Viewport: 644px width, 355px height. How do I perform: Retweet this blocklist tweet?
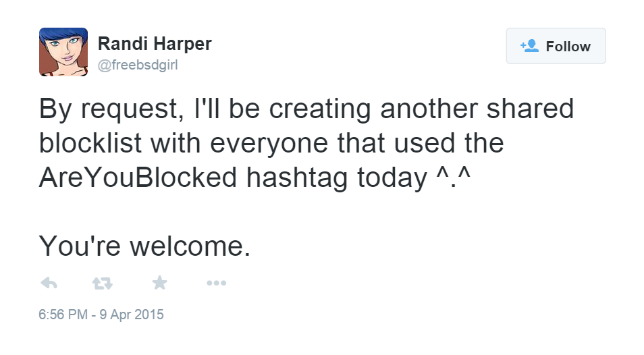[x=102, y=283]
